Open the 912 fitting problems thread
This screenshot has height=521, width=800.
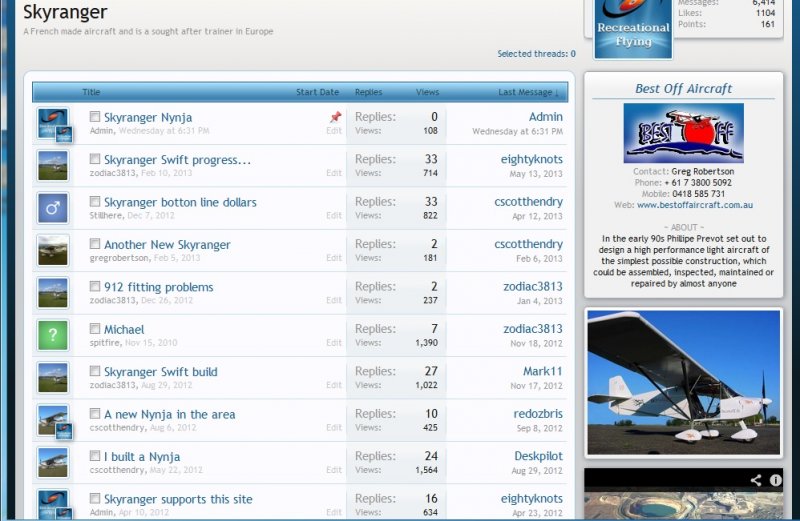[x=159, y=287]
